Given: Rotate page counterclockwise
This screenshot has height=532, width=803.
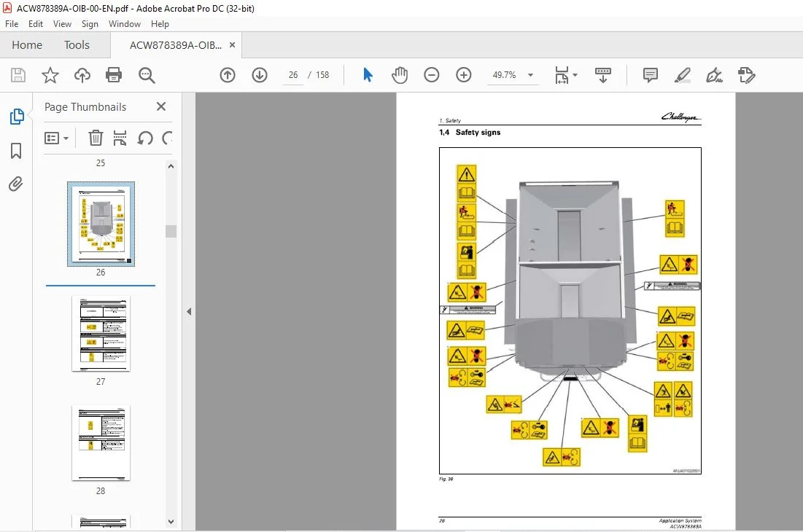Looking at the screenshot, I should (x=145, y=138).
